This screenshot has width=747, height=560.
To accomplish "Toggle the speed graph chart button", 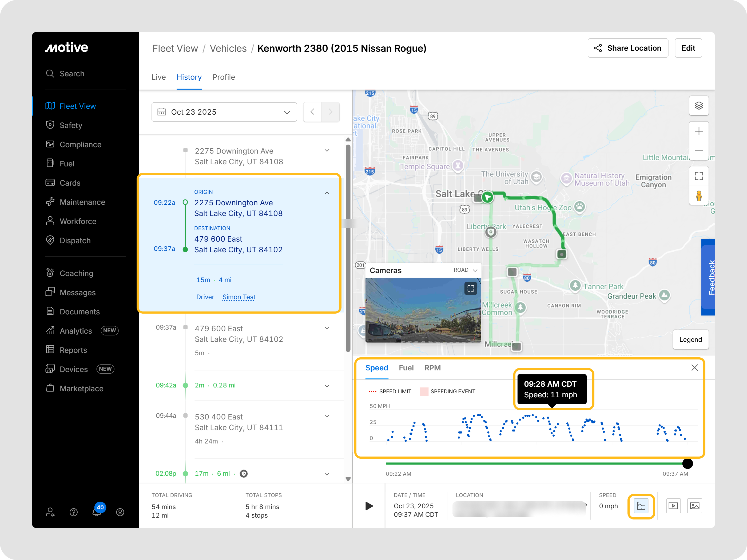I will tap(641, 506).
